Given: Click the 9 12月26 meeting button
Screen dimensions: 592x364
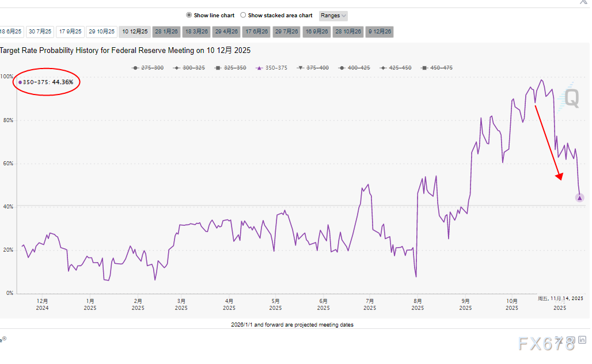Looking at the screenshot, I should (x=380, y=32).
